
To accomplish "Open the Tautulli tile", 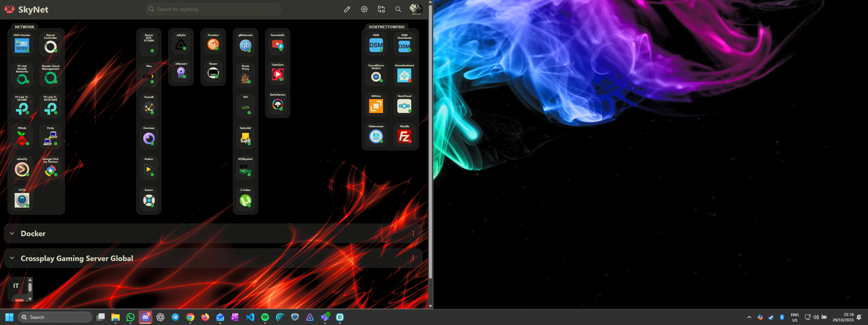I will click(x=149, y=106).
